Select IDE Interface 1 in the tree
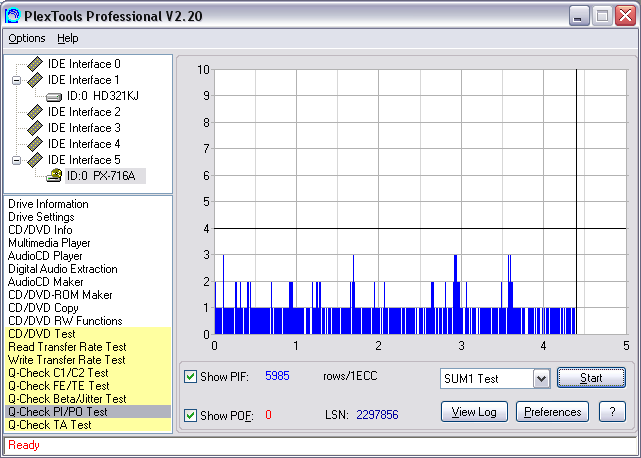Screen dimensions: 641x458 84,80
